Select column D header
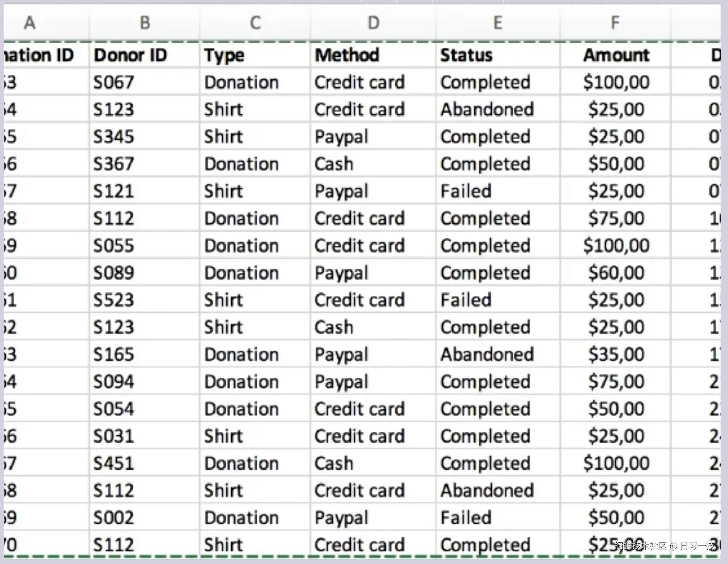This screenshot has height=564, width=728. coord(372,23)
